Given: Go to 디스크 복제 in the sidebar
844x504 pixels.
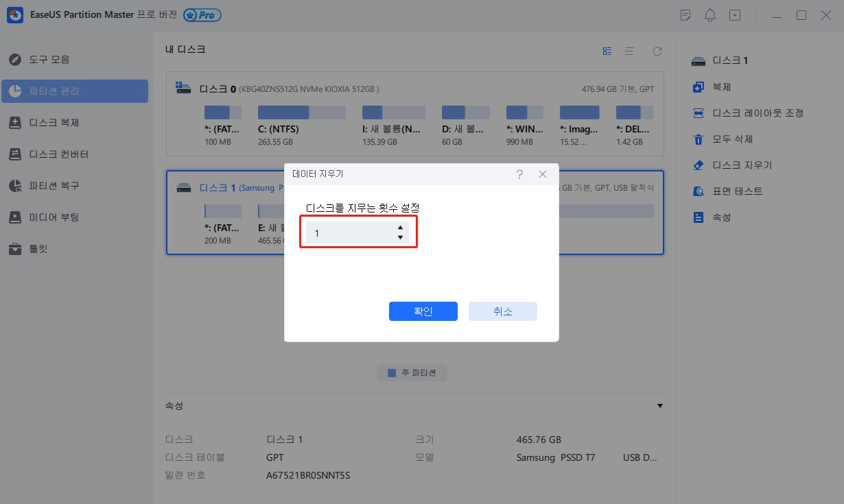Looking at the screenshot, I should click(x=54, y=123).
